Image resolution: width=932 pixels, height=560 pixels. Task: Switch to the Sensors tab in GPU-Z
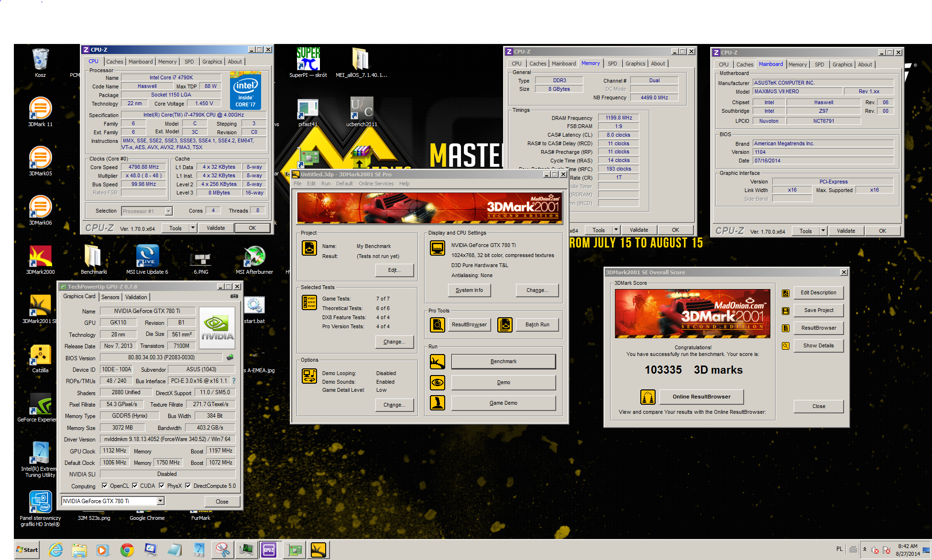click(x=110, y=297)
